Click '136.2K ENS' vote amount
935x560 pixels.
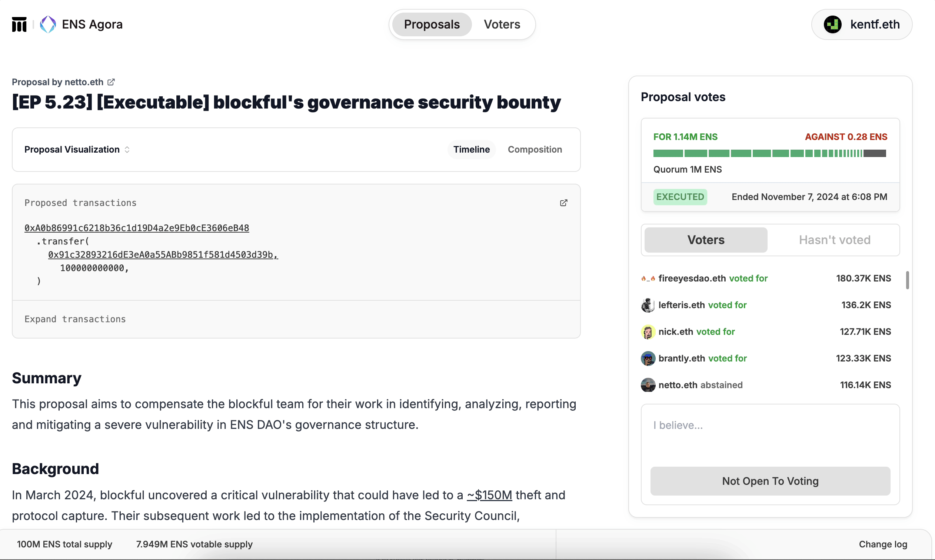click(x=866, y=305)
